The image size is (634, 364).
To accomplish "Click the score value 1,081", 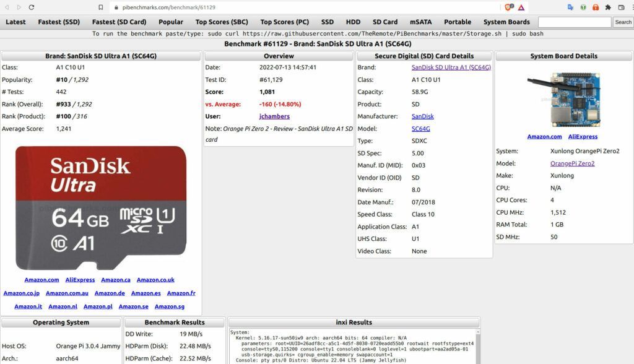I will [267, 92].
